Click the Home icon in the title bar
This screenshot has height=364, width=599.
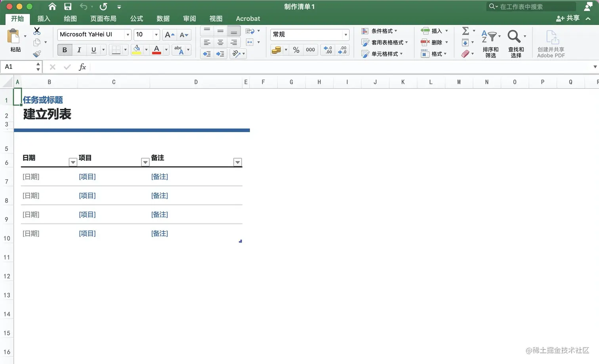click(52, 6)
